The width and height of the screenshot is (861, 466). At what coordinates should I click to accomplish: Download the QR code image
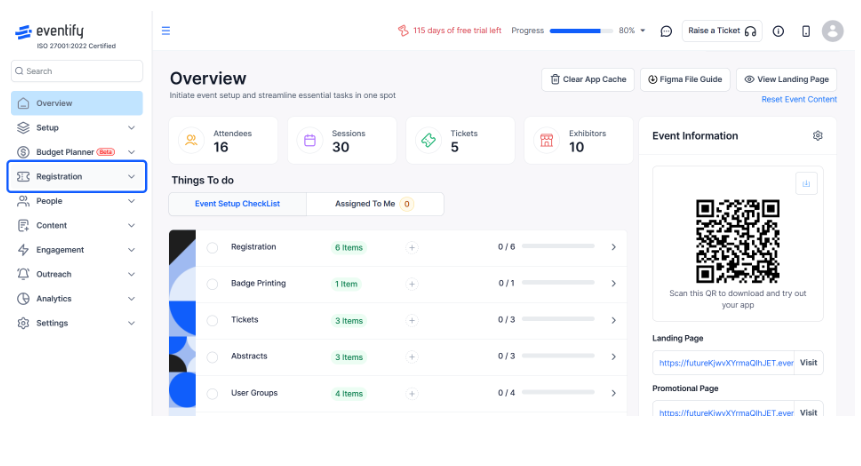coord(806,183)
